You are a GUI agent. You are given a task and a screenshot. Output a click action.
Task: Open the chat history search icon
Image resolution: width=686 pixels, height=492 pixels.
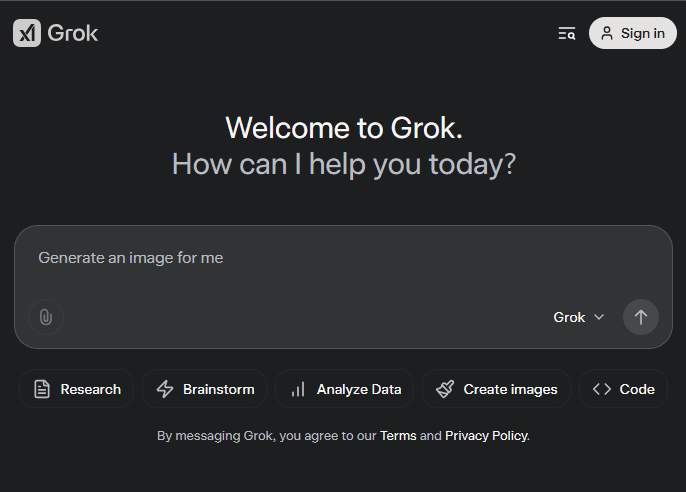point(567,33)
